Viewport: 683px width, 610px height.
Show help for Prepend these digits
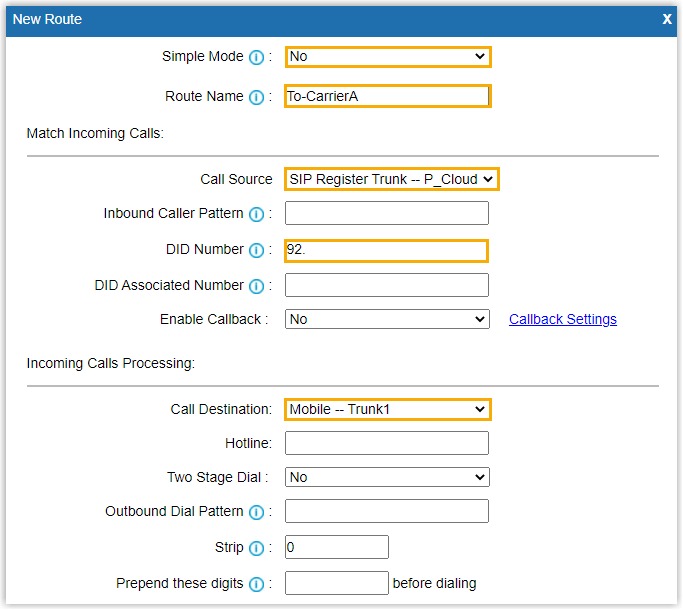coord(256,584)
